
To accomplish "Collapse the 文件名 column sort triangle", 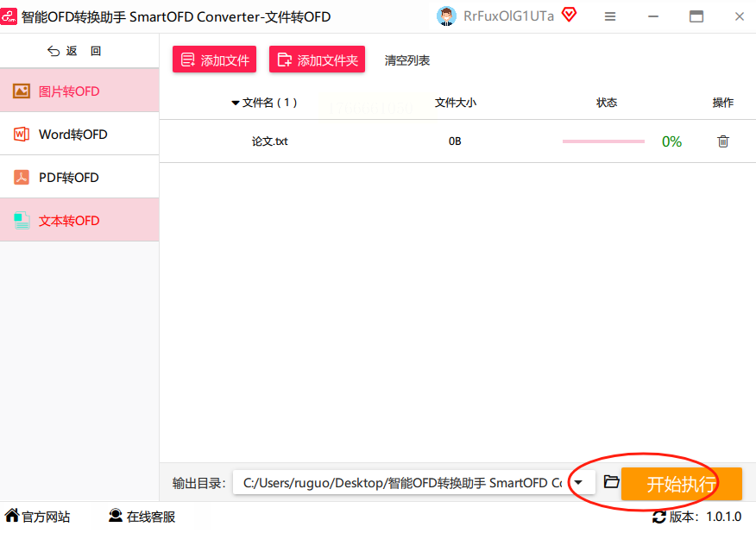I will [x=236, y=103].
